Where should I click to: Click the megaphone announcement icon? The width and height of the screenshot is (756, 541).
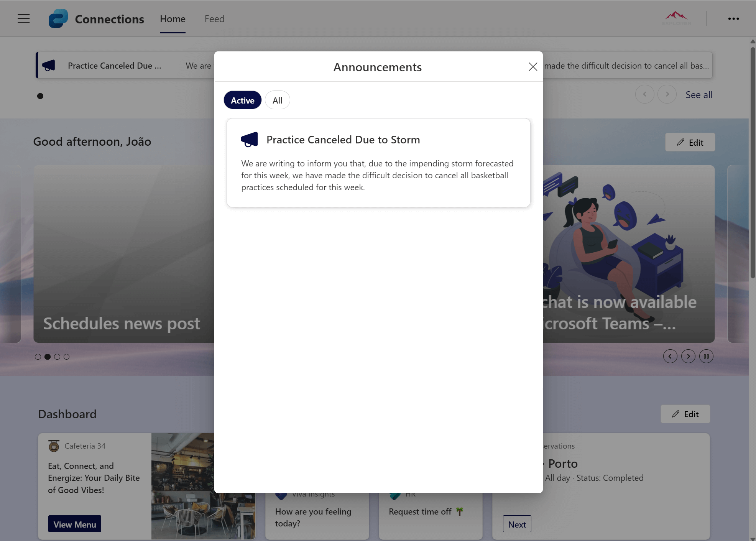pyautogui.click(x=249, y=139)
